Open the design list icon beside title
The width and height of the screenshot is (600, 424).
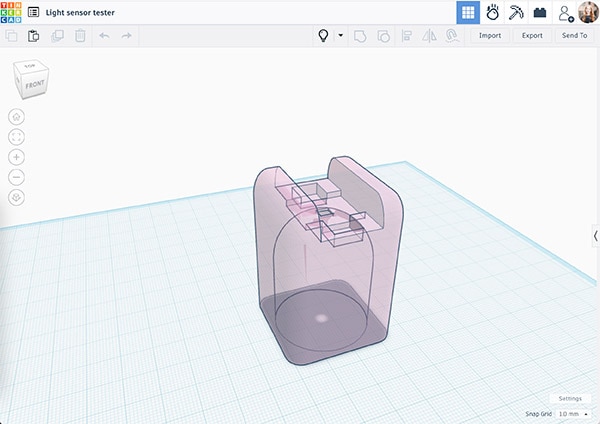[34, 13]
